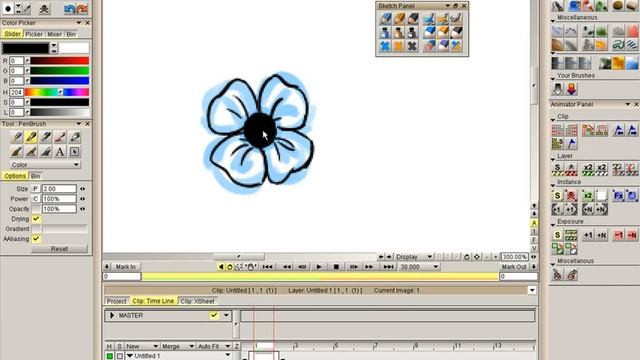
Task: Switch to the Project tab
Action: (x=116, y=301)
